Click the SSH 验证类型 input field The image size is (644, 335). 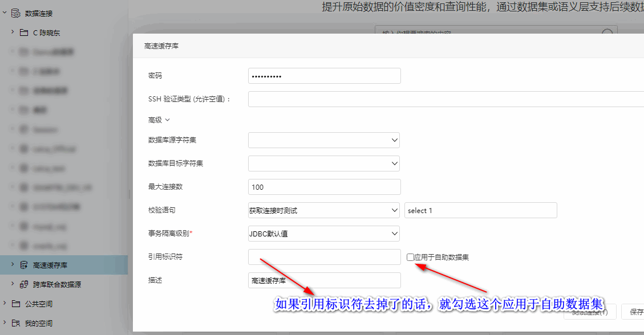(446, 99)
